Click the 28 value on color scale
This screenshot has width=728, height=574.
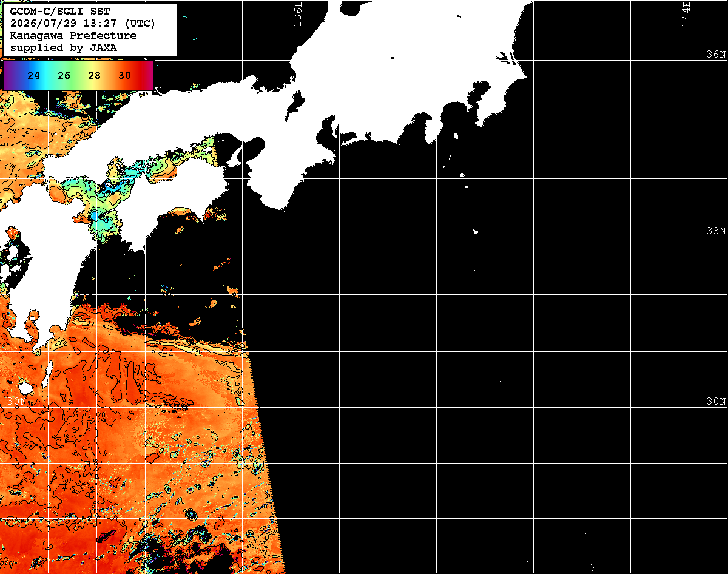[94, 76]
